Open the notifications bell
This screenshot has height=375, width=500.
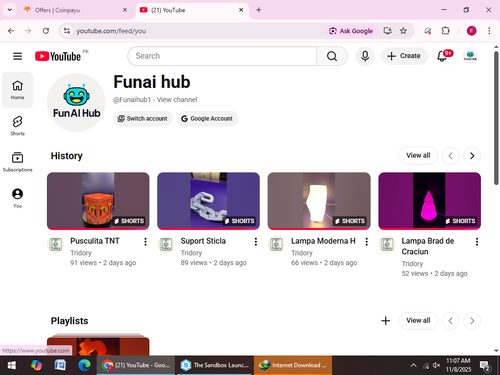(x=443, y=56)
